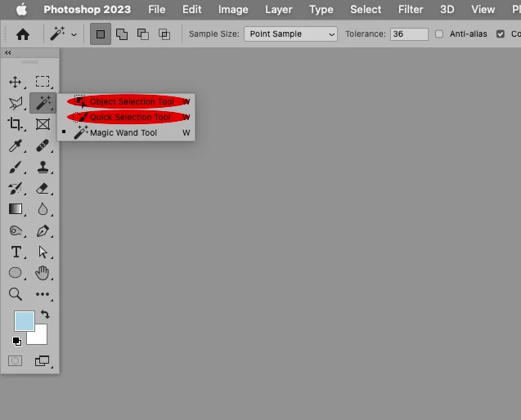Select the Blur tool
521x420 pixels.
click(x=43, y=209)
